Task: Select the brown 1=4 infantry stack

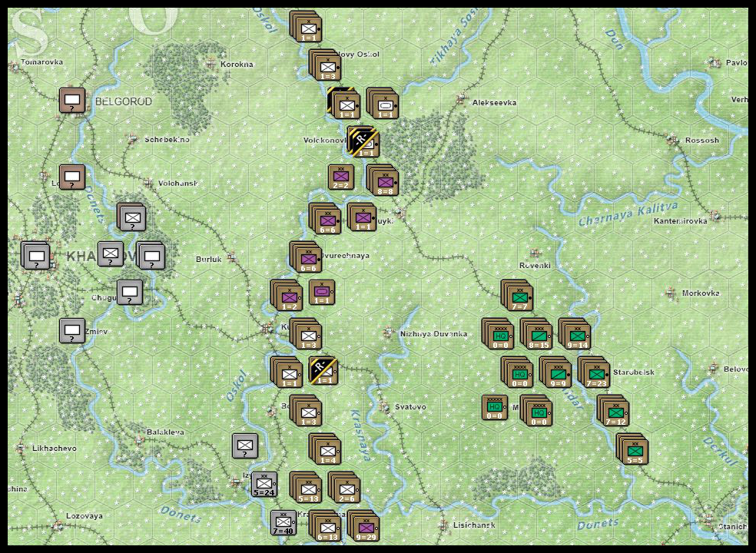Action: (x=325, y=449)
